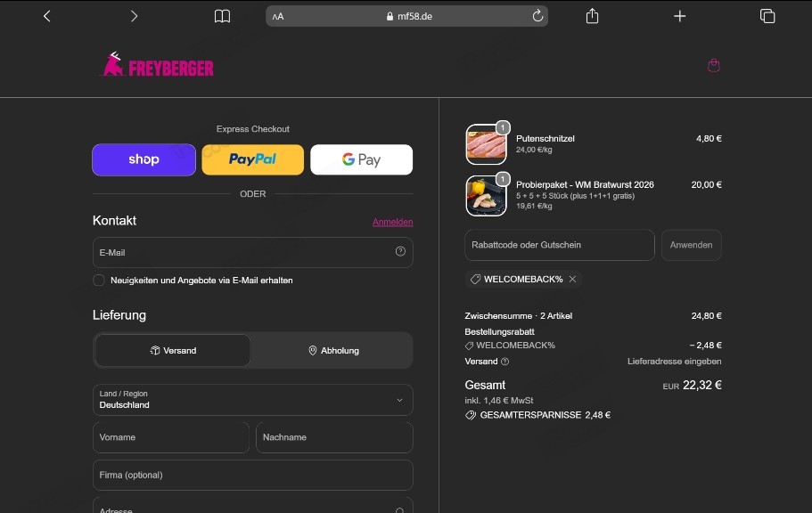Pay with Google Pay express button

pyautogui.click(x=362, y=159)
